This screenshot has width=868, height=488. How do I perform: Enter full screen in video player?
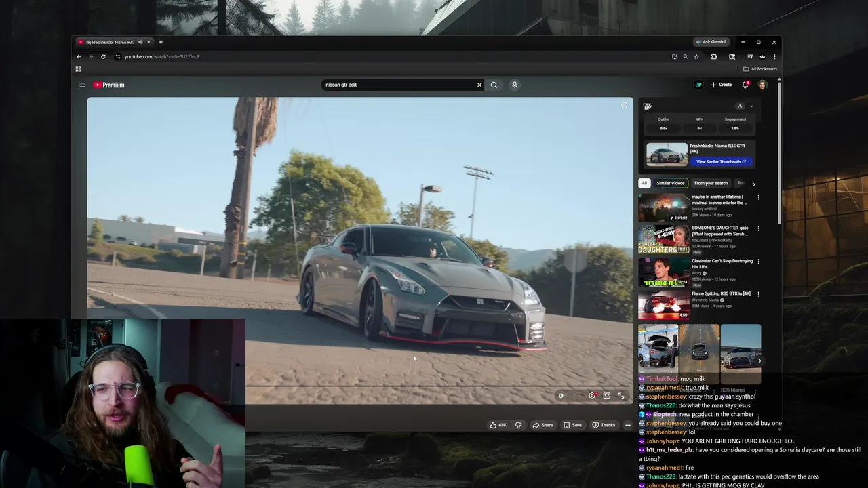621,396
